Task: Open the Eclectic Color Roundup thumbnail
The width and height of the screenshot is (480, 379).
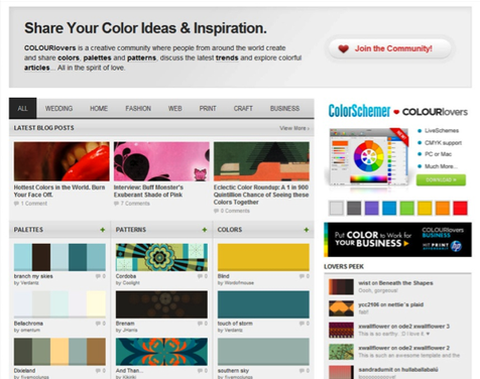Action: click(262, 161)
